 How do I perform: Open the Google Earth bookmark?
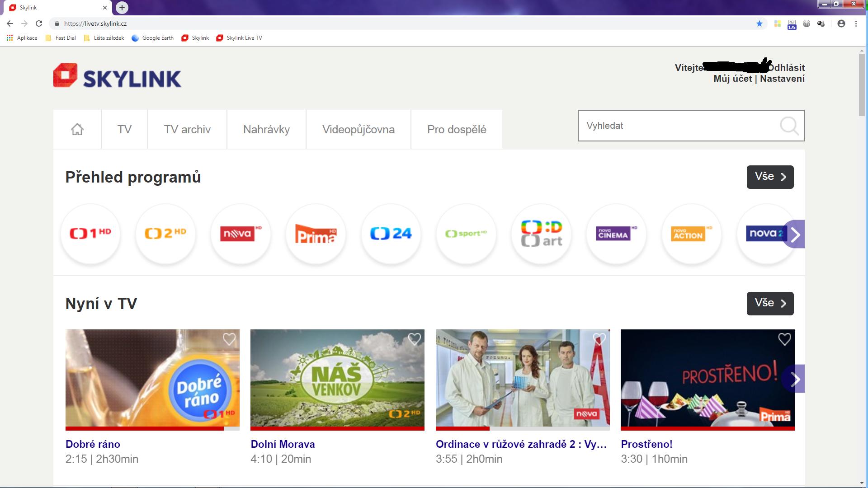click(x=153, y=38)
